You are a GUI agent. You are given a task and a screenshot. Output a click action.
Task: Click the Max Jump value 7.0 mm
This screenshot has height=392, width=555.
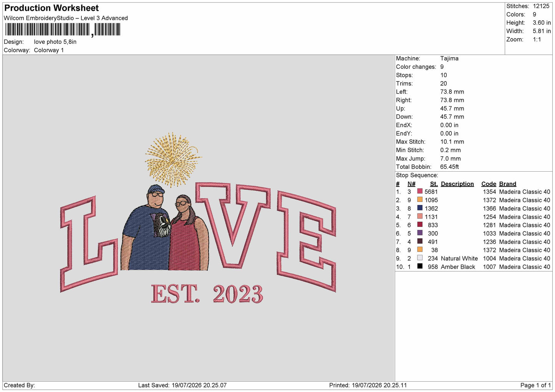tap(451, 159)
